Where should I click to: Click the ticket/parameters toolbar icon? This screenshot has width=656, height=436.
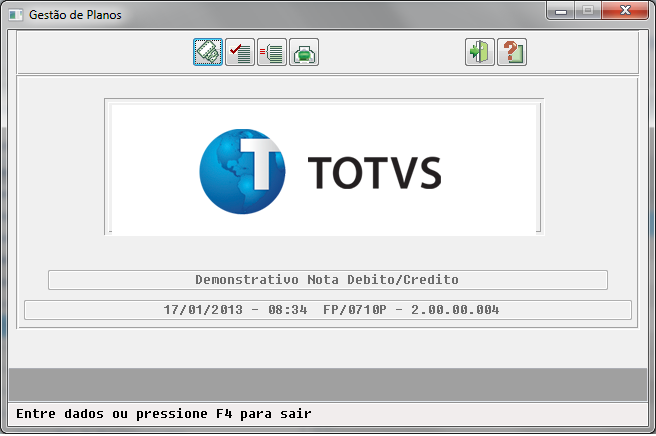click(x=208, y=52)
